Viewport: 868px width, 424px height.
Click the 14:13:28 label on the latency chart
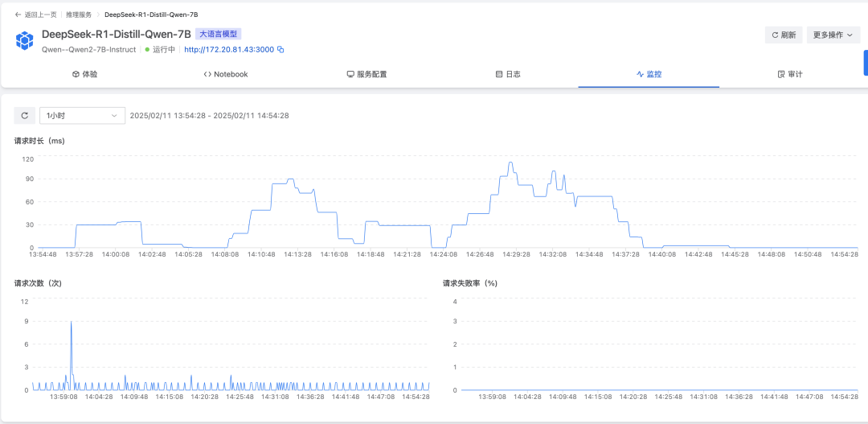(x=298, y=254)
